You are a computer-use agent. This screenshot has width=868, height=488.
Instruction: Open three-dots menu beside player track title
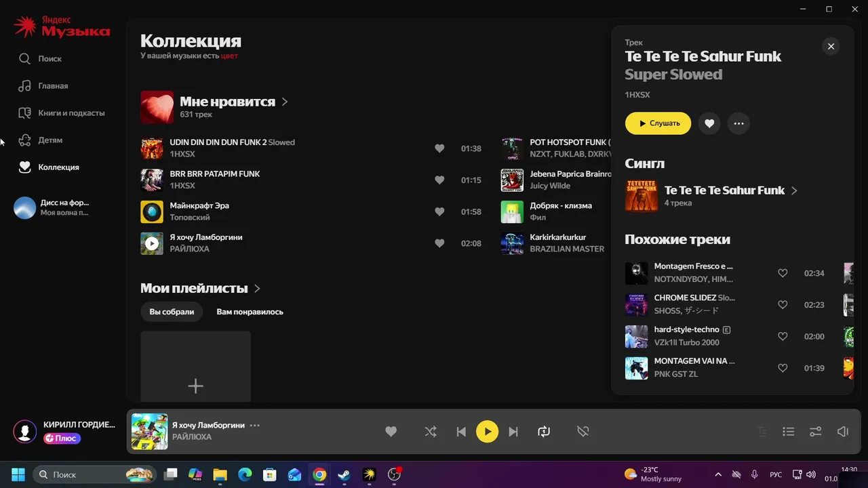255,426
